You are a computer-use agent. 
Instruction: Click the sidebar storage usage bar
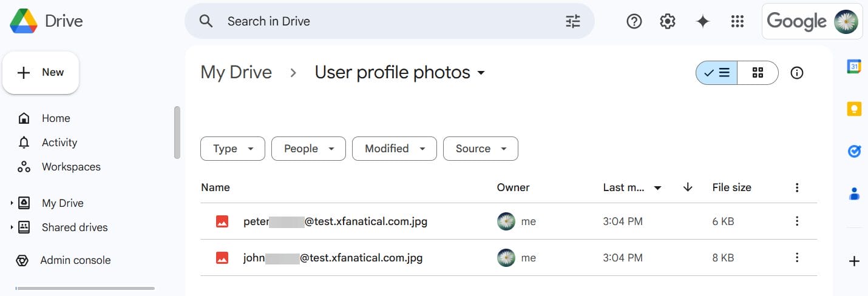tap(85, 288)
